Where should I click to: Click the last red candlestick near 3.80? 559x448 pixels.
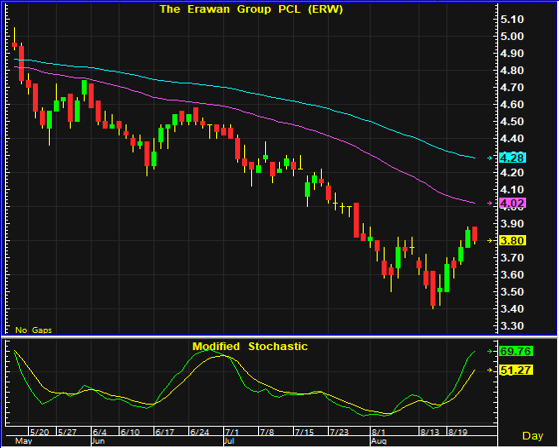(475, 235)
